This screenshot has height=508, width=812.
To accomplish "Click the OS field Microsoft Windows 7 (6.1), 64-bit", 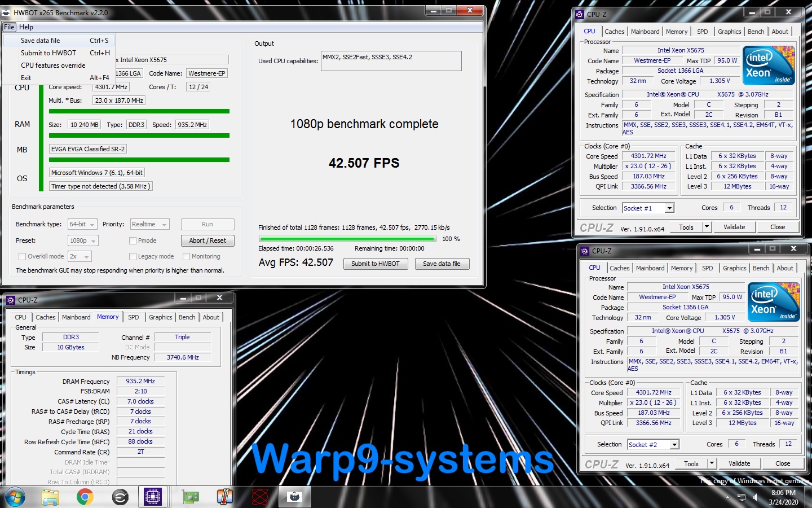I will [97, 173].
